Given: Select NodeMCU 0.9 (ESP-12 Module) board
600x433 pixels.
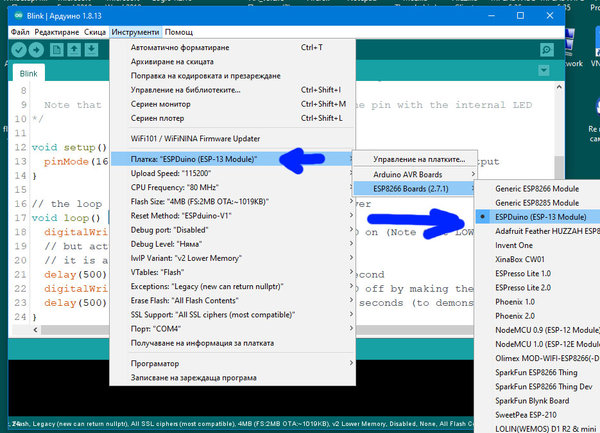Looking at the screenshot, I should pos(538,330).
